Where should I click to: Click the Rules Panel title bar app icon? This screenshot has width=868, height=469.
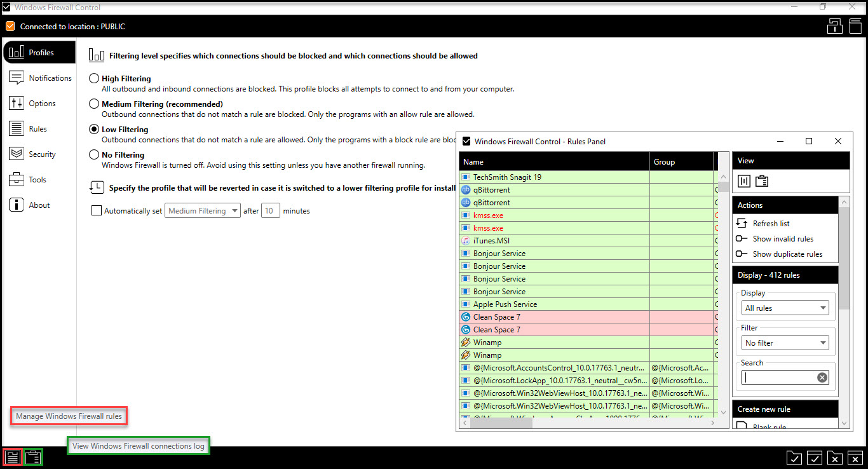(466, 141)
